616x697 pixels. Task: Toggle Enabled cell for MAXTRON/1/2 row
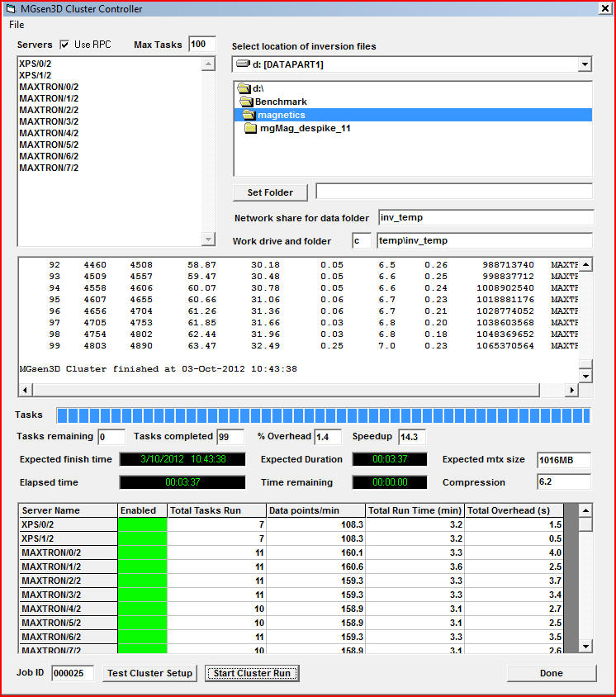coord(142,567)
